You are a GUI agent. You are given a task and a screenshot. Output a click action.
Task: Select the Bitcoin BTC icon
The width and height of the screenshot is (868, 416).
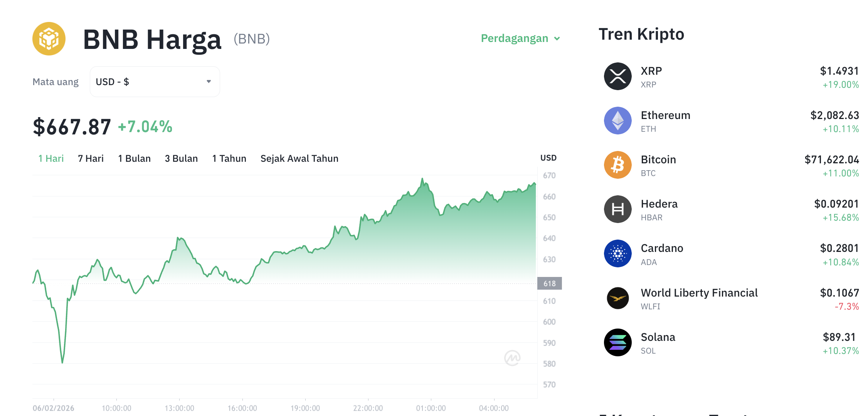point(617,165)
